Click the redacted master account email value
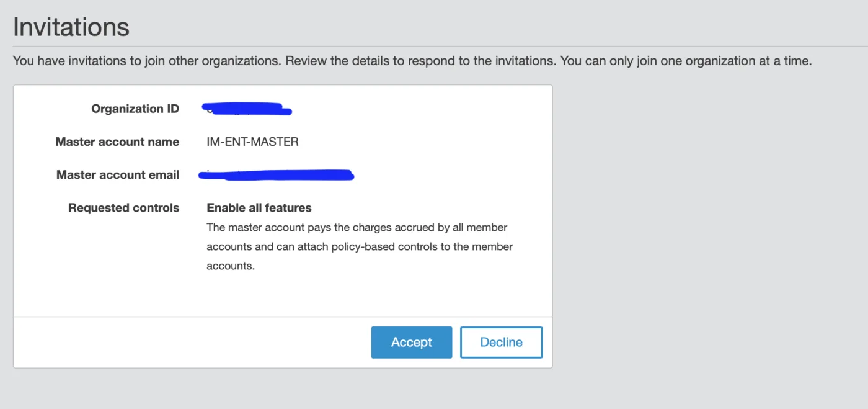 point(276,175)
